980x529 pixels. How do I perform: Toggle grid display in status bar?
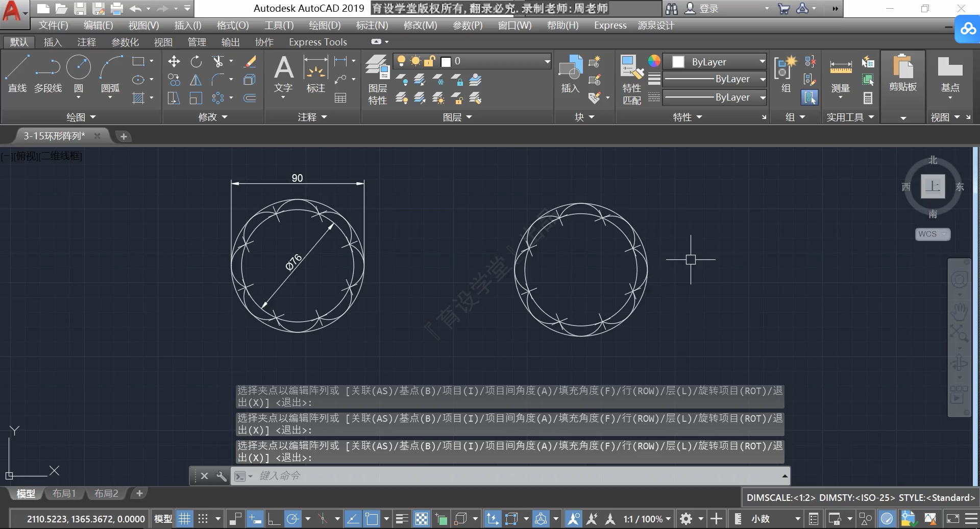[x=184, y=519]
